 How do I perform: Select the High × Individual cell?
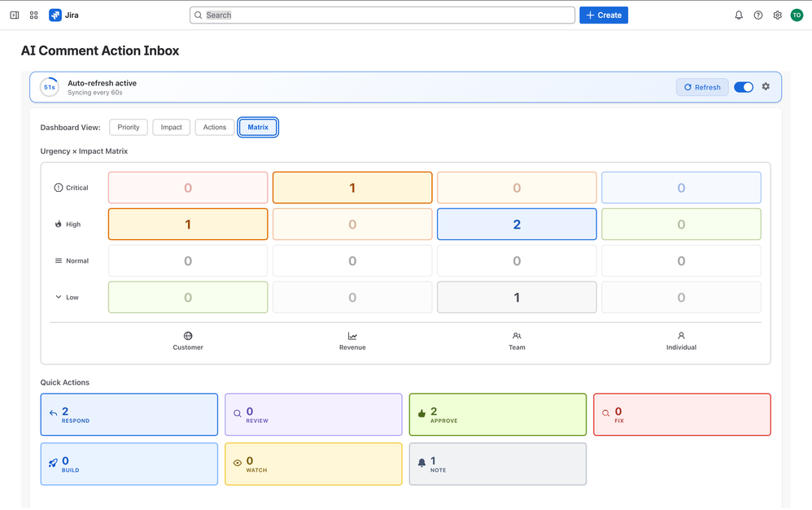[681, 224]
